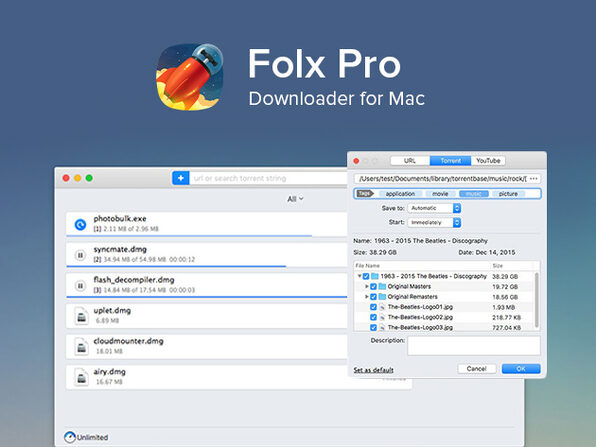
Task: Click the pause icon for flash_decompiler.dmg
Action: click(x=80, y=286)
